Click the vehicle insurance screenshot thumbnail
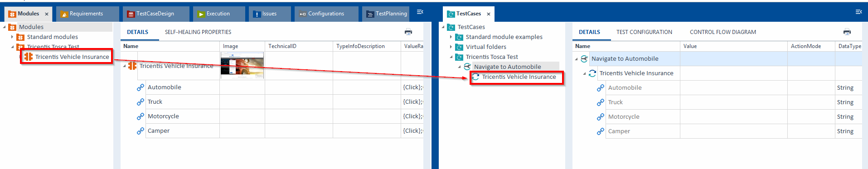The height and width of the screenshot is (169, 868). point(242,66)
